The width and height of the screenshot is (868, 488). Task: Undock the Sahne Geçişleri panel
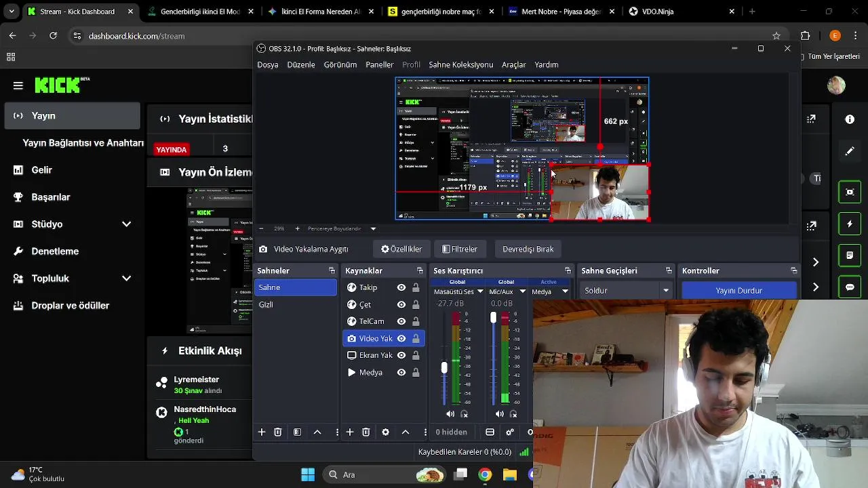(669, 270)
